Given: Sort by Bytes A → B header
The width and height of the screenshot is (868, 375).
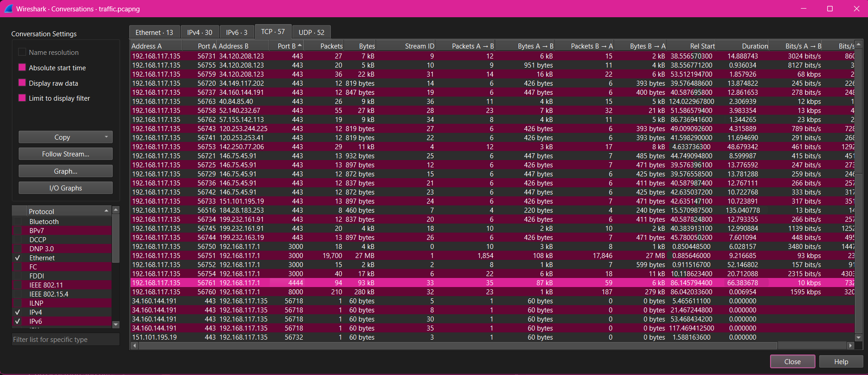Looking at the screenshot, I should click(525, 46).
